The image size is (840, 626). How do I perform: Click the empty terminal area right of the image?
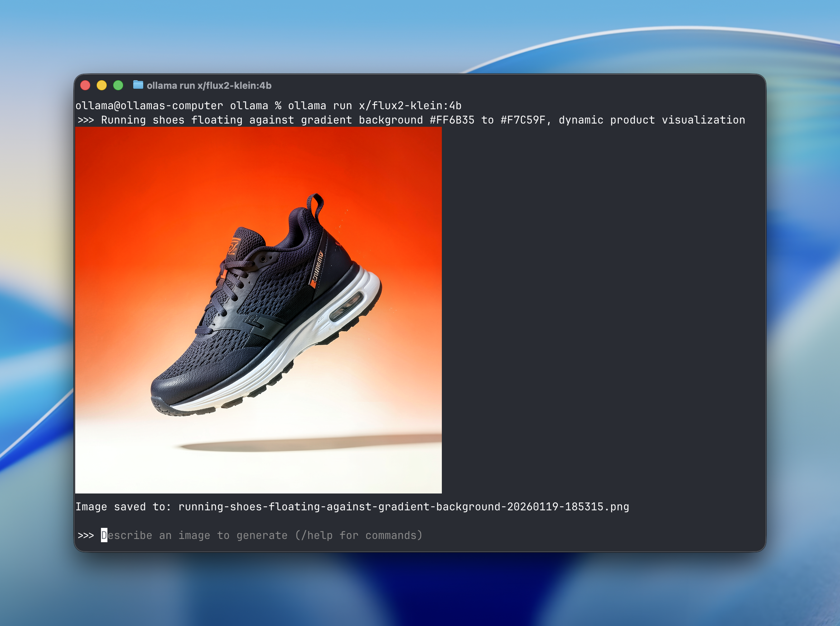coord(603,303)
